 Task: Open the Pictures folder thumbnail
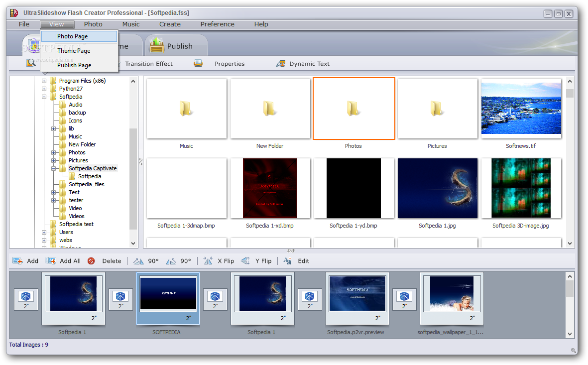[x=437, y=109]
